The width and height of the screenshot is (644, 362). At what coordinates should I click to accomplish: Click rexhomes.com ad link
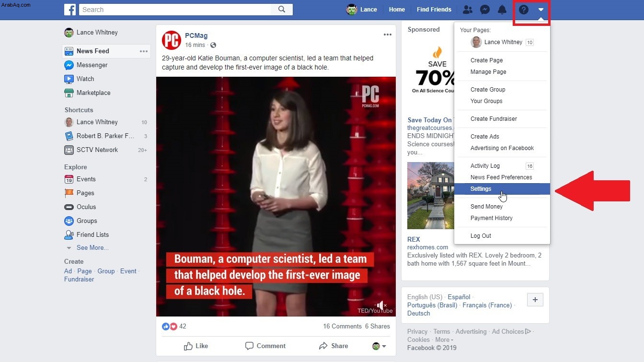coord(428,247)
